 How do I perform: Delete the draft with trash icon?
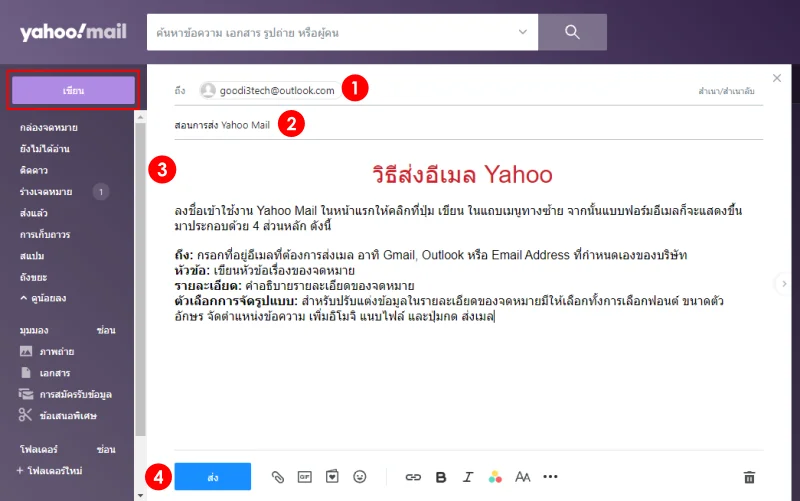749,477
